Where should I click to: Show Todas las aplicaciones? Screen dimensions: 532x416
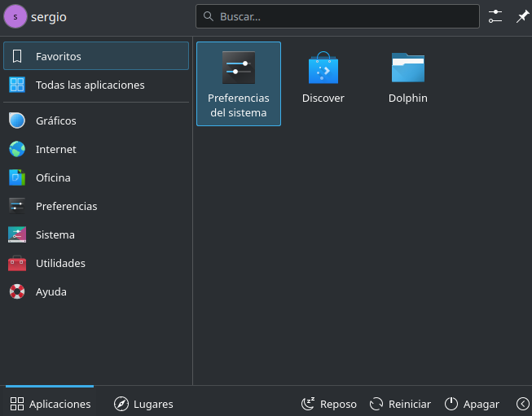[96, 85]
